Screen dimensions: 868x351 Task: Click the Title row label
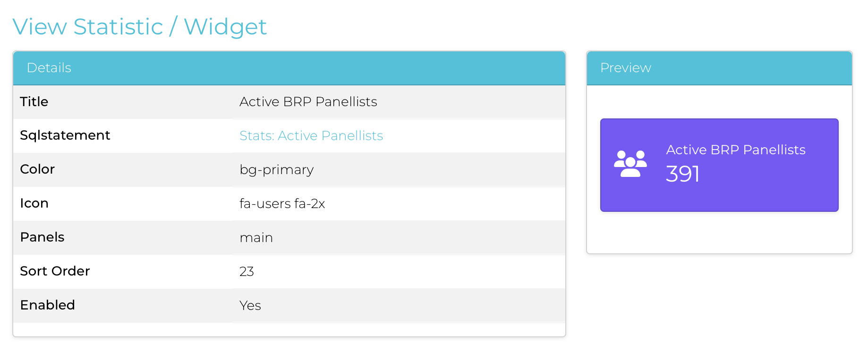34,102
